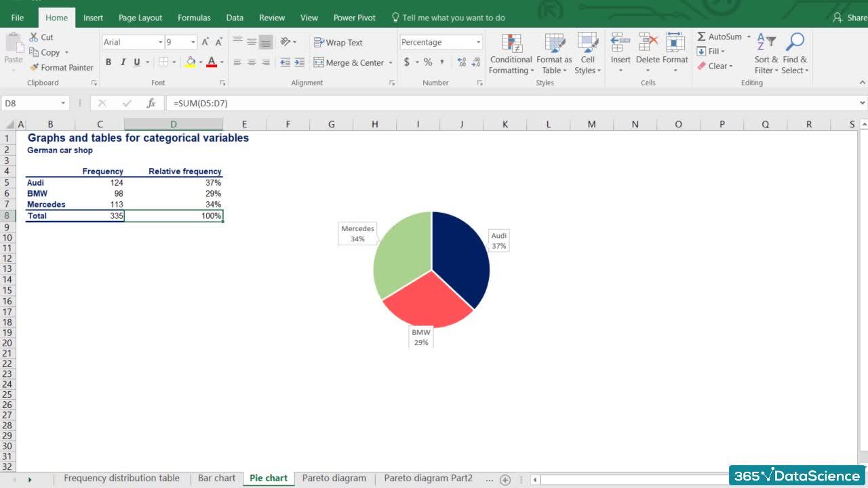Center text horizontally in cell

(x=252, y=62)
